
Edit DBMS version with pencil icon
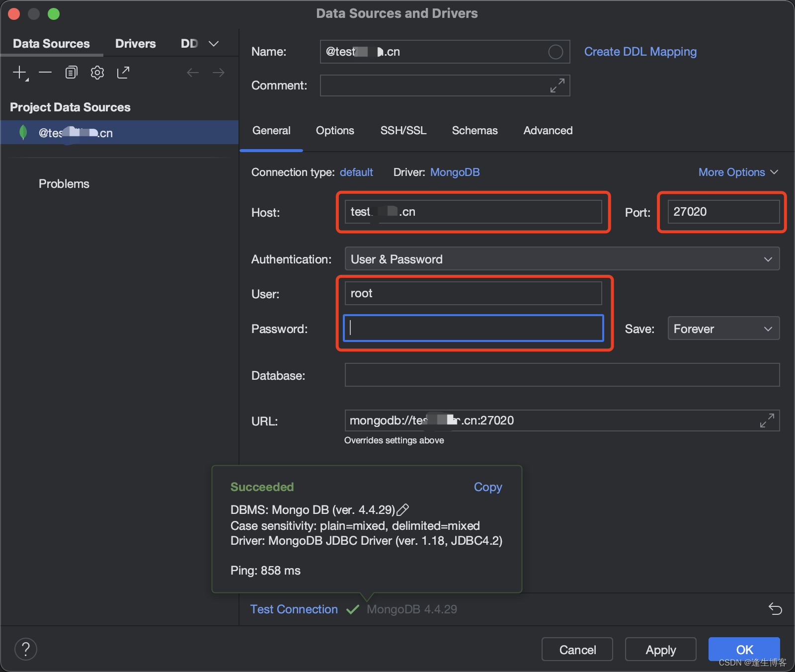(x=403, y=509)
